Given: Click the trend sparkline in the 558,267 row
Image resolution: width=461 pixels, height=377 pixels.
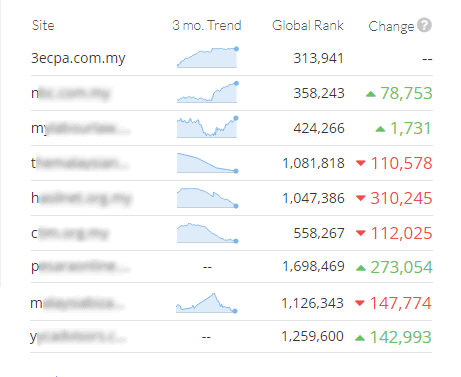Looking at the screenshot, I should coord(207,233).
